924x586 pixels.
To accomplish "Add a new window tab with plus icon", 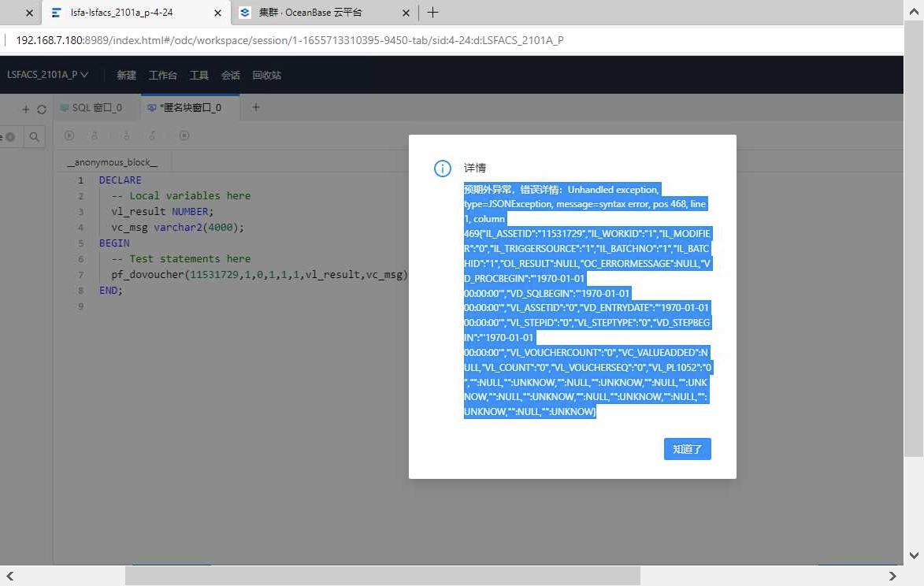I will [x=255, y=108].
